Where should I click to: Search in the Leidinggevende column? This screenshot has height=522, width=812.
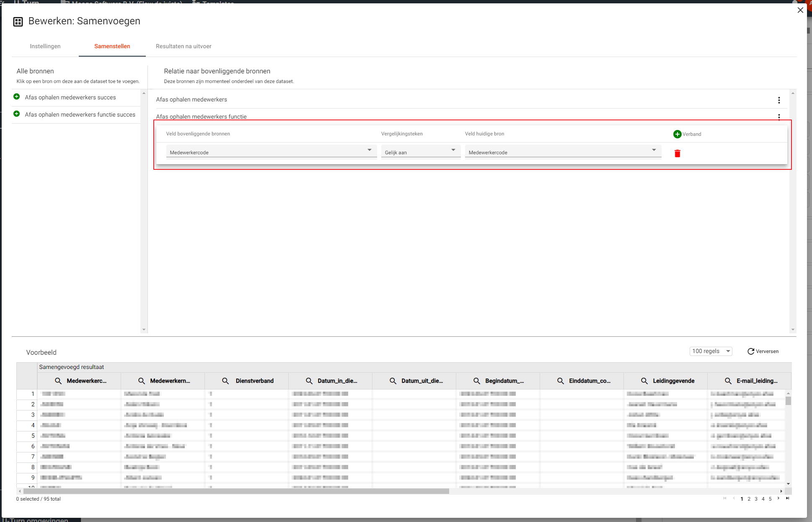click(x=644, y=381)
